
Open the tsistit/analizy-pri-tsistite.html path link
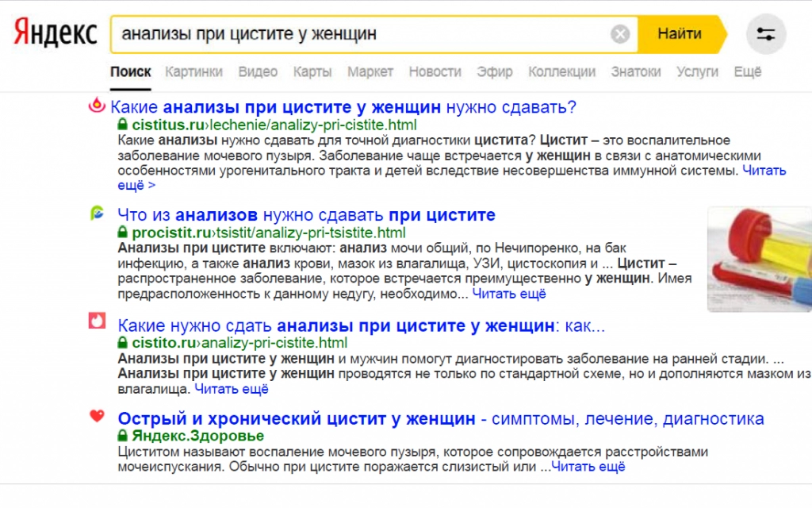pyautogui.click(x=311, y=233)
